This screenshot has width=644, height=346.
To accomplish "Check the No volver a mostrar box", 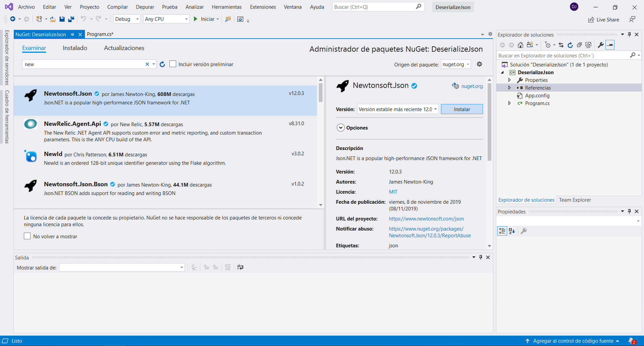I will click(27, 236).
